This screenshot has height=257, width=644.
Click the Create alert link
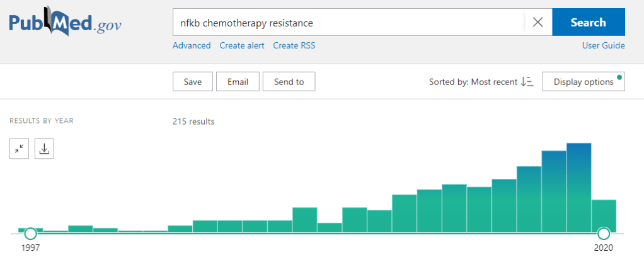242,45
